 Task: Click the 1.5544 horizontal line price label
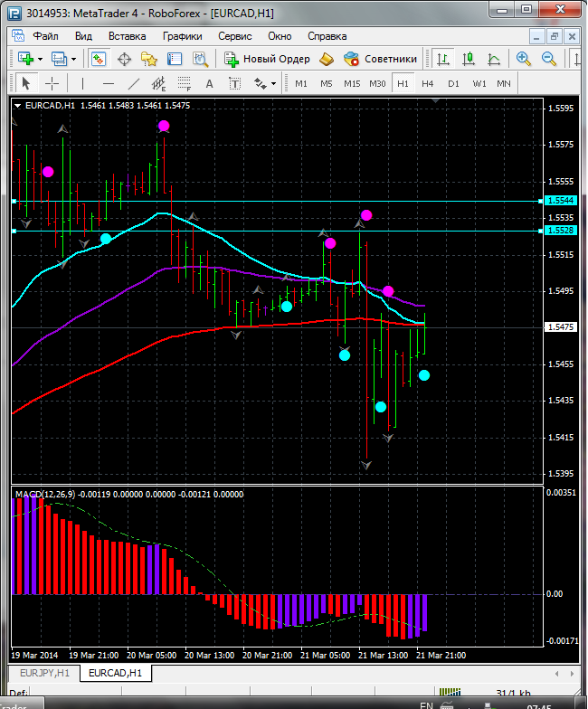tap(561, 201)
